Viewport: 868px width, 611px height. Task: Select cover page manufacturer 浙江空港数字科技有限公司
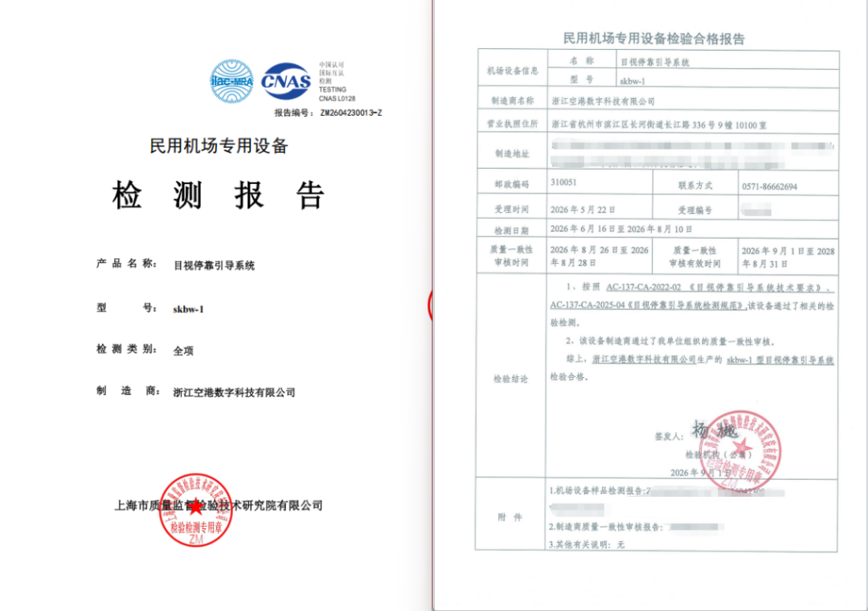(x=234, y=392)
